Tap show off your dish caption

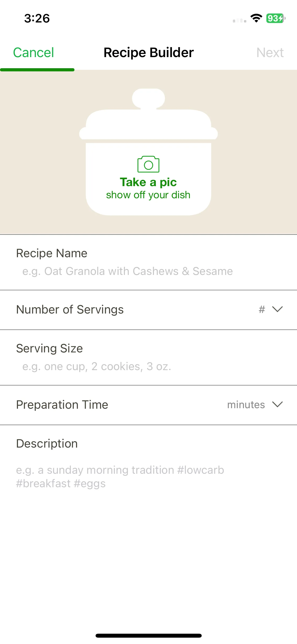click(x=148, y=195)
